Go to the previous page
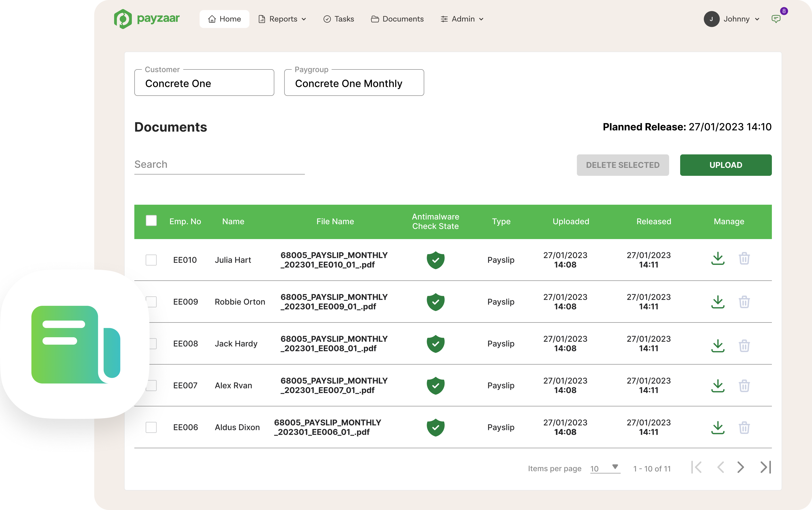Screen dimensions: 812x510 click(x=721, y=467)
